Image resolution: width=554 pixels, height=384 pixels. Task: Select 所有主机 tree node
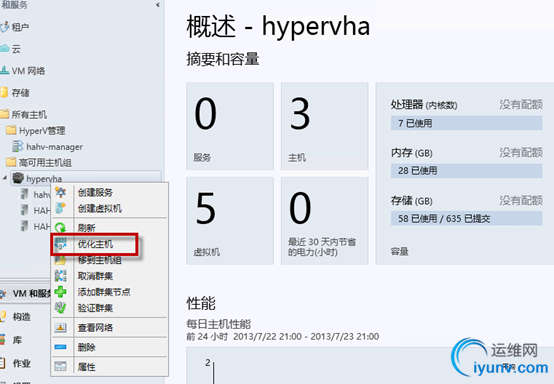click(29, 114)
